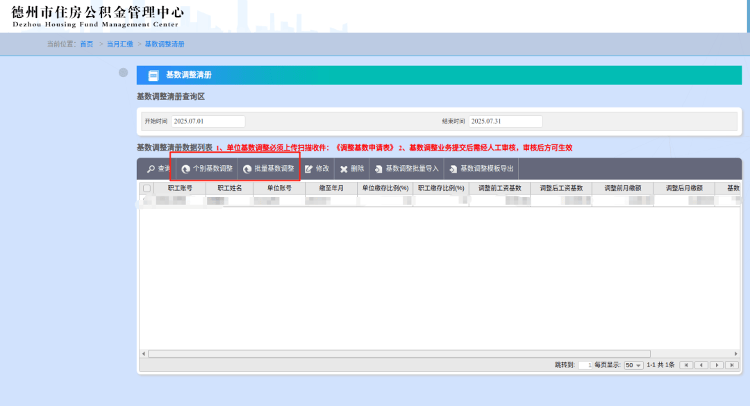Click the gray circle beside the panel header

coord(123,73)
